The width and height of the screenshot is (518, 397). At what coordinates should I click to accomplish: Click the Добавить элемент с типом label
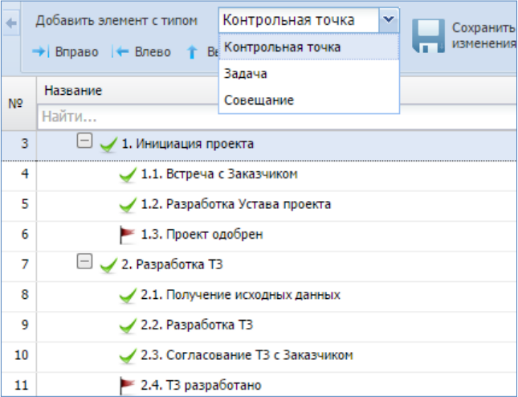[x=117, y=21]
